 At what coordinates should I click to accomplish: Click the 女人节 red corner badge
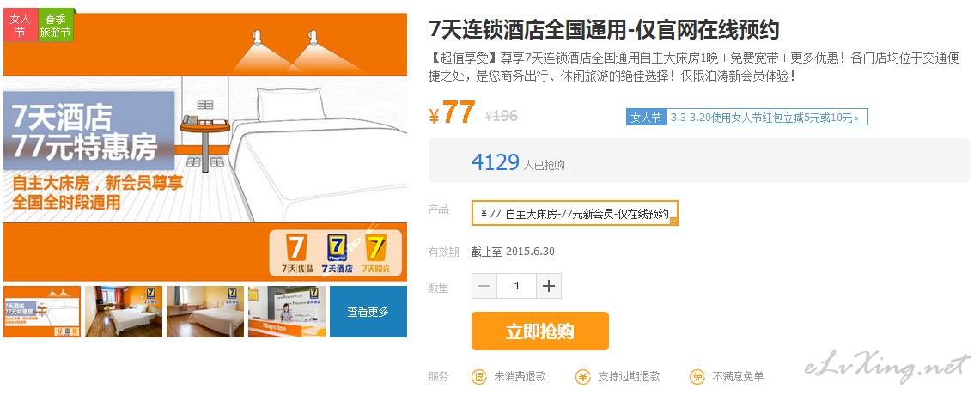pos(21,25)
